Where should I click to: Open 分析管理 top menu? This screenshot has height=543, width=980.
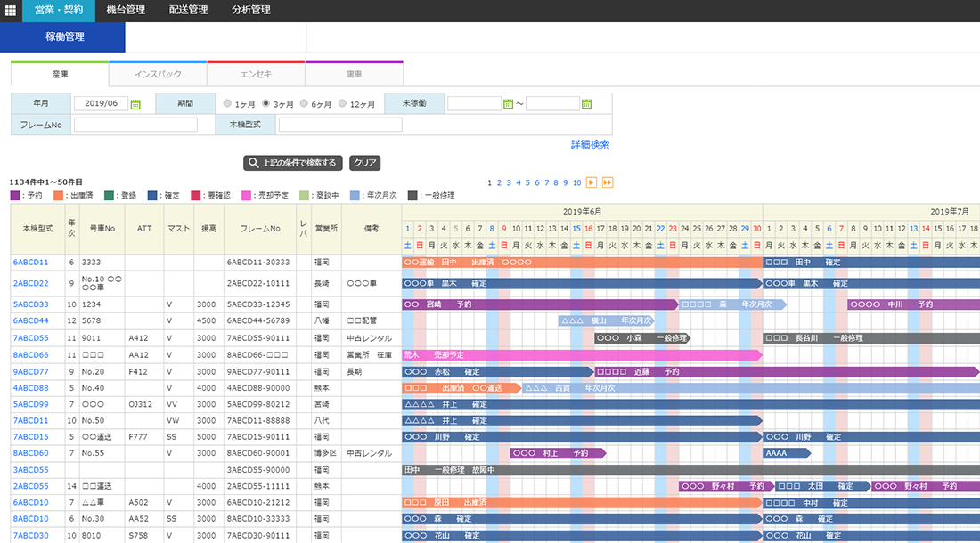click(250, 11)
